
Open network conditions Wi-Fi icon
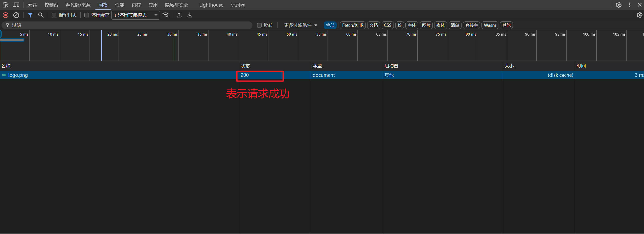pos(166,15)
